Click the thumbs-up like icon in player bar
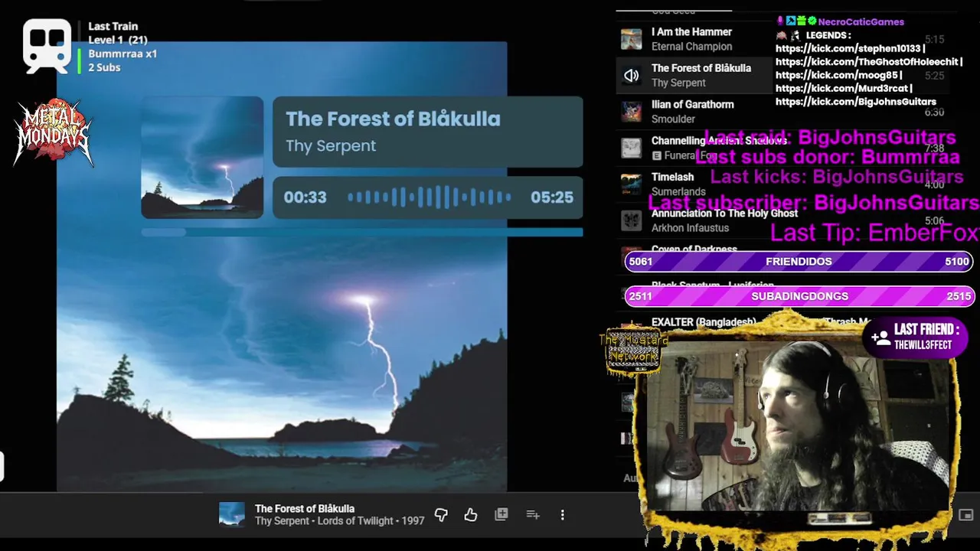The height and width of the screenshot is (551, 980). [471, 515]
